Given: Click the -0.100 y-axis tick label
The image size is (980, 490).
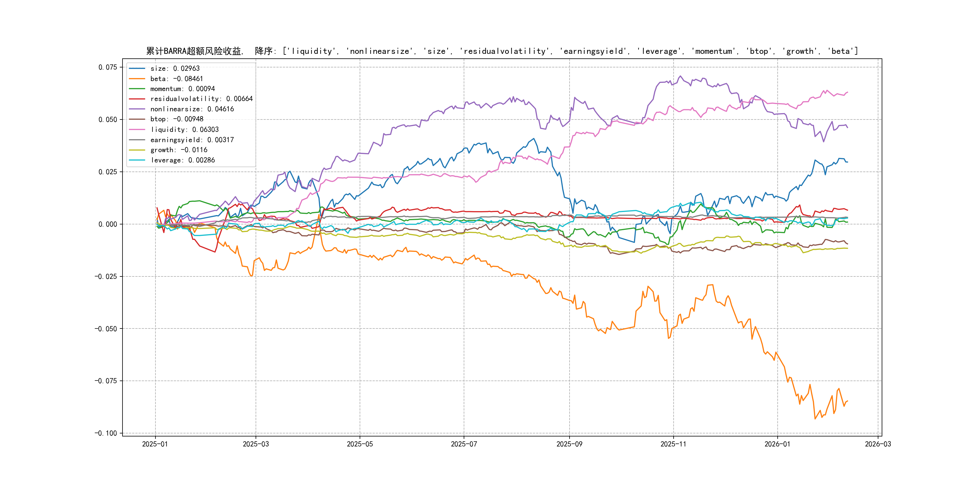Looking at the screenshot, I should point(106,433).
